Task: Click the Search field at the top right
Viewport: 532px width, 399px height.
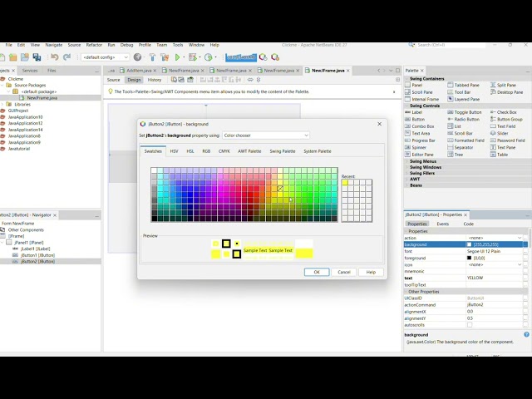Action: (x=450, y=45)
